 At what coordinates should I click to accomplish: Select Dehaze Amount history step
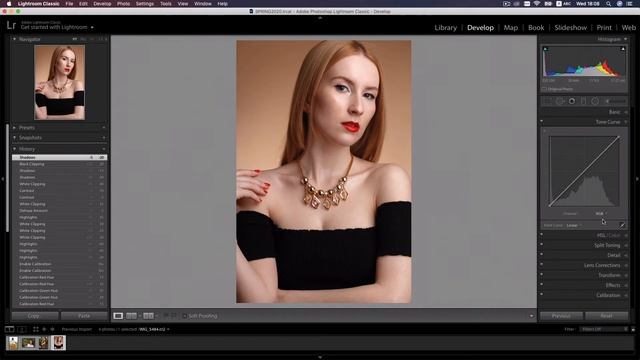[x=60, y=211]
